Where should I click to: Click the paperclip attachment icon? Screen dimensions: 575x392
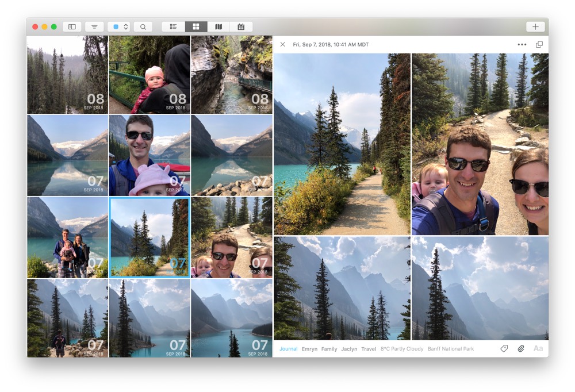coord(521,349)
